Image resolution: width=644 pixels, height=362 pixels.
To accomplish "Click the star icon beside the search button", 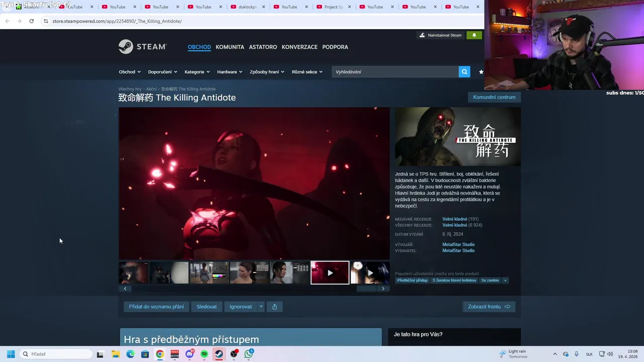I will tap(481, 72).
